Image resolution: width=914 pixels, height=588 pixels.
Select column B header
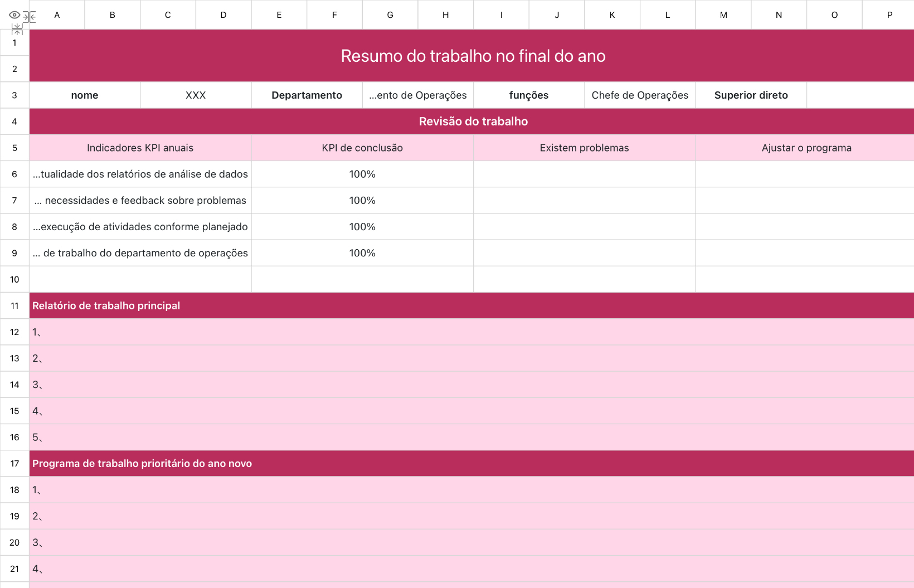click(113, 15)
